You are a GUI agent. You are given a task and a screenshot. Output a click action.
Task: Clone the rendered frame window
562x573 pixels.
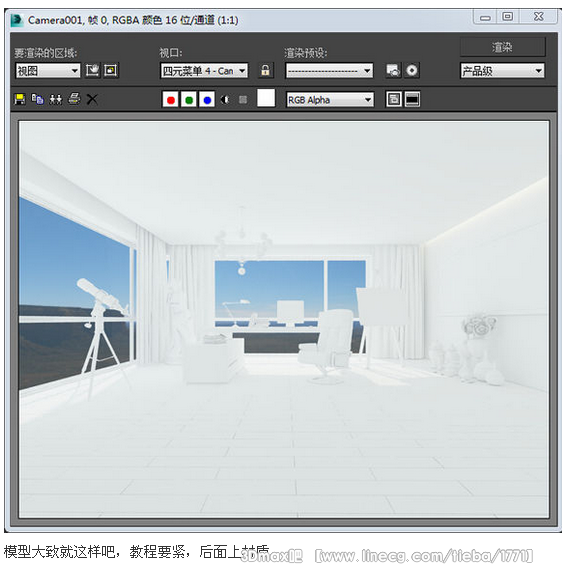56,99
